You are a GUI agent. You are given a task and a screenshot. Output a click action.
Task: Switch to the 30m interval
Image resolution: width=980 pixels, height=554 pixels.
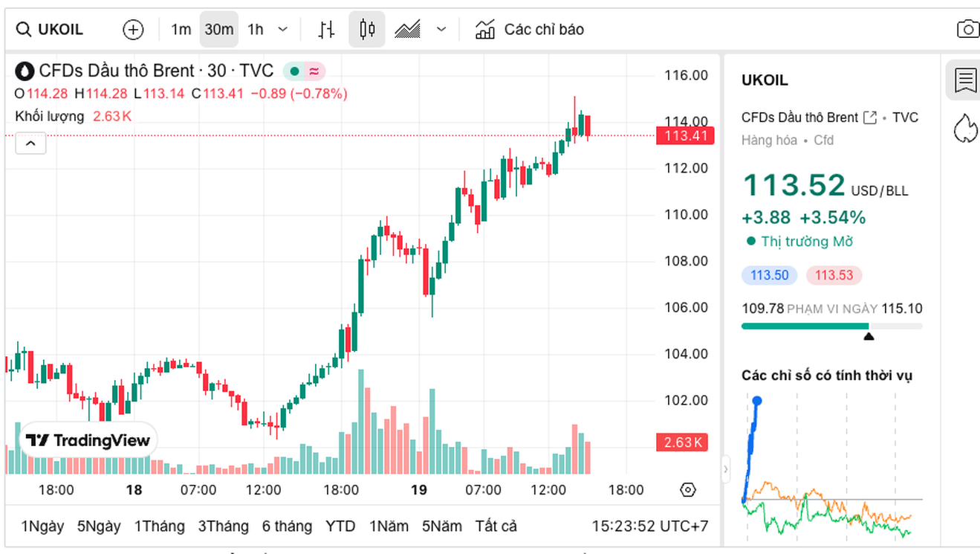coord(219,30)
